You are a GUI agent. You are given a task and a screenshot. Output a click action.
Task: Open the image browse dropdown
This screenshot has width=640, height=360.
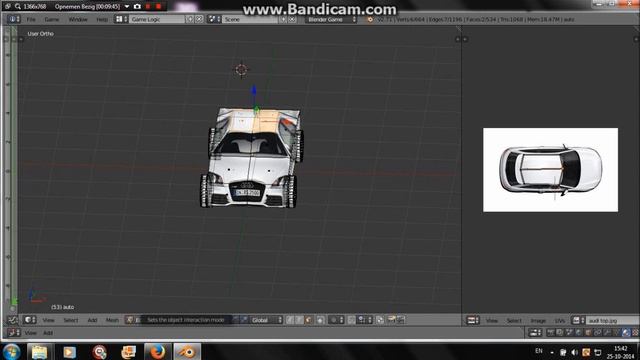pos(578,320)
